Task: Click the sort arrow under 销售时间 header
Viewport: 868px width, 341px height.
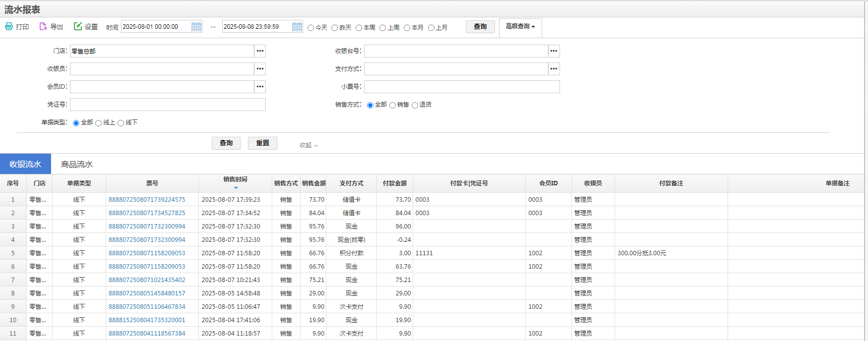Action: pyautogui.click(x=236, y=188)
